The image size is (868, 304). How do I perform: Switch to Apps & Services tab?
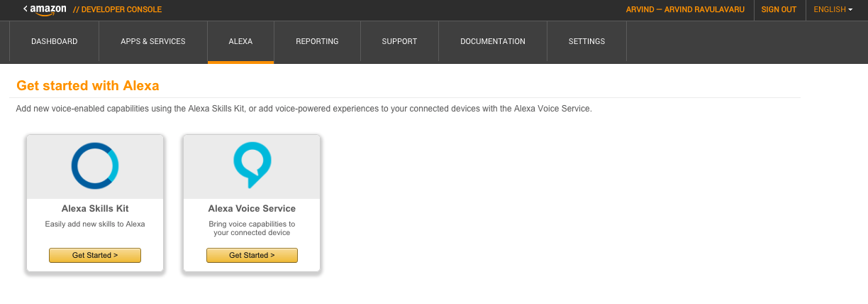pyautogui.click(x=152, y=42)
